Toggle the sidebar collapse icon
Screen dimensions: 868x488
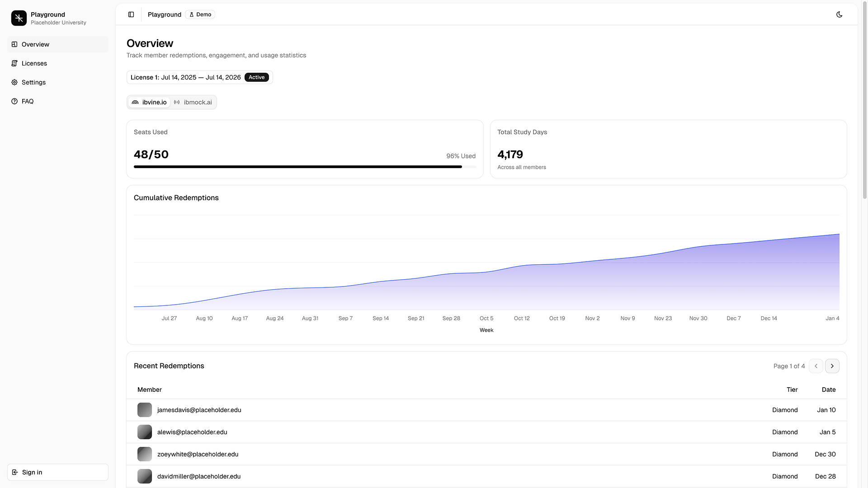pos(131,14)
